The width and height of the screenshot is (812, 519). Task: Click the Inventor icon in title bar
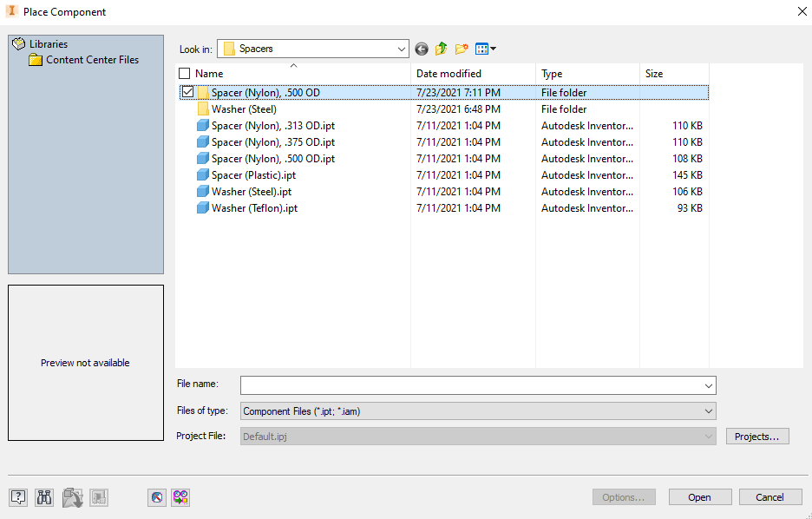click(11, 11)
